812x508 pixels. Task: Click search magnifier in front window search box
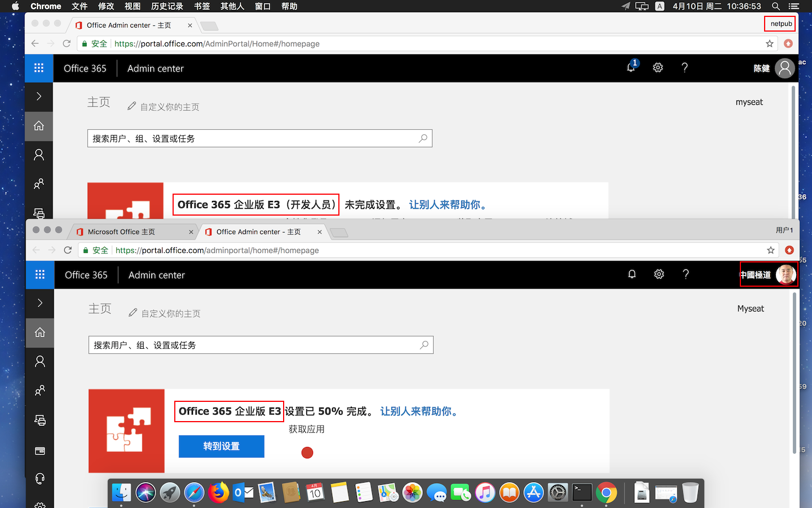click(424, 345)
